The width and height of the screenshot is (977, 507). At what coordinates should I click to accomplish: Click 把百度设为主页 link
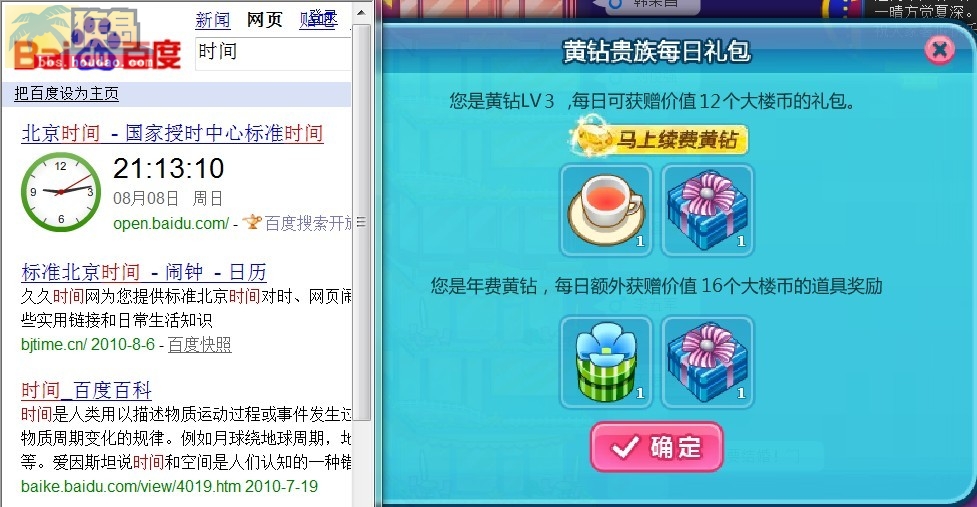(x=66, y=94)
